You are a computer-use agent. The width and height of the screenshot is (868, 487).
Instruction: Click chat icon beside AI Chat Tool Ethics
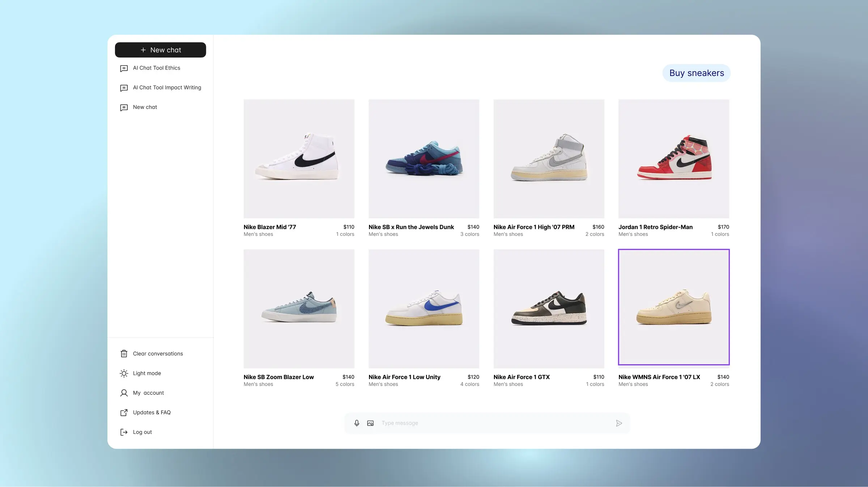tap(124, 68)
